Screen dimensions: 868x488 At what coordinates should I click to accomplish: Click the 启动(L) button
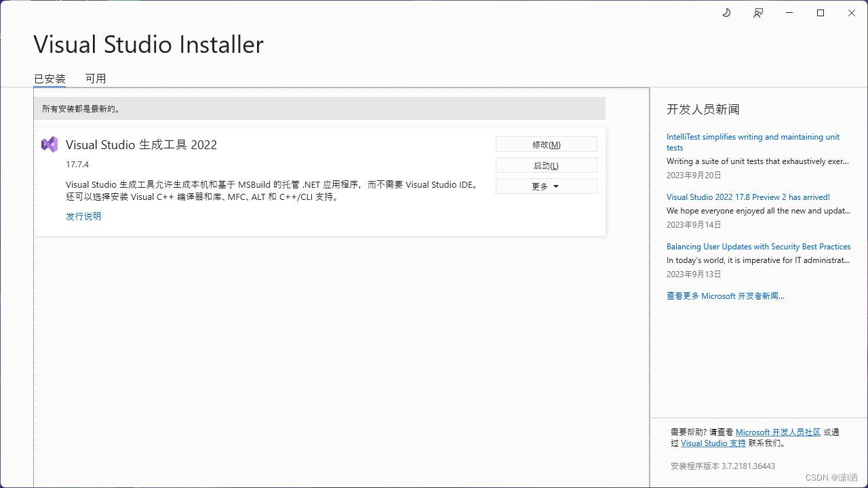coord(547,165)
